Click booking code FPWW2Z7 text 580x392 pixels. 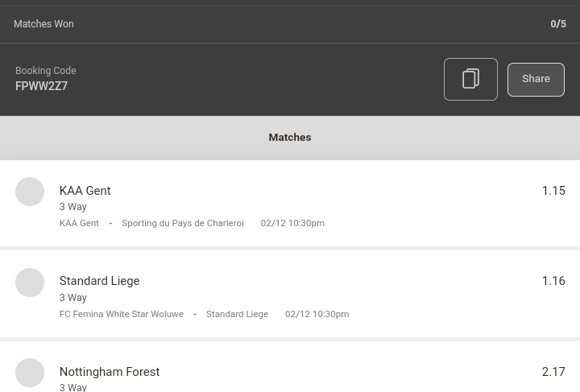tap(41, 86)
